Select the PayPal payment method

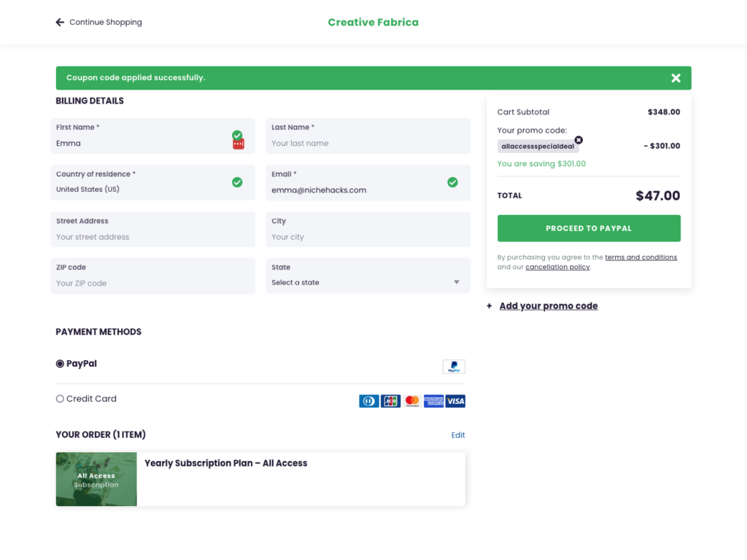click(x=60, y=364)
